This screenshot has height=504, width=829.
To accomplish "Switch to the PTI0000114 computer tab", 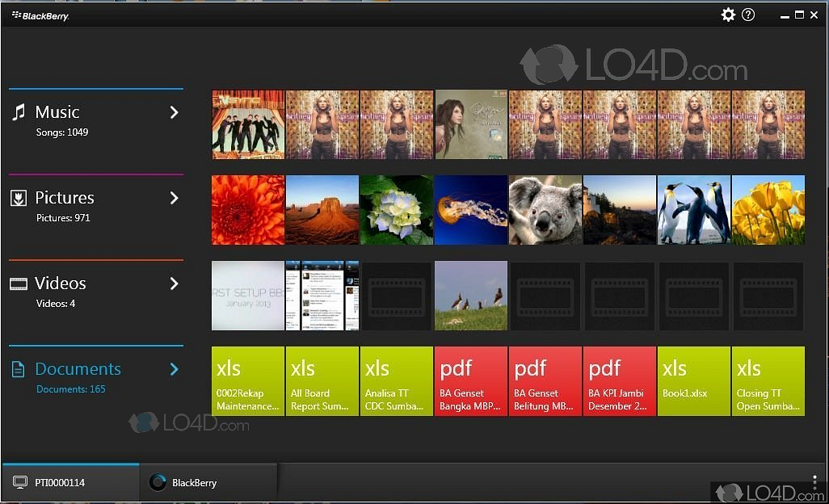I will pyautogui.click(x=71, y=482).
